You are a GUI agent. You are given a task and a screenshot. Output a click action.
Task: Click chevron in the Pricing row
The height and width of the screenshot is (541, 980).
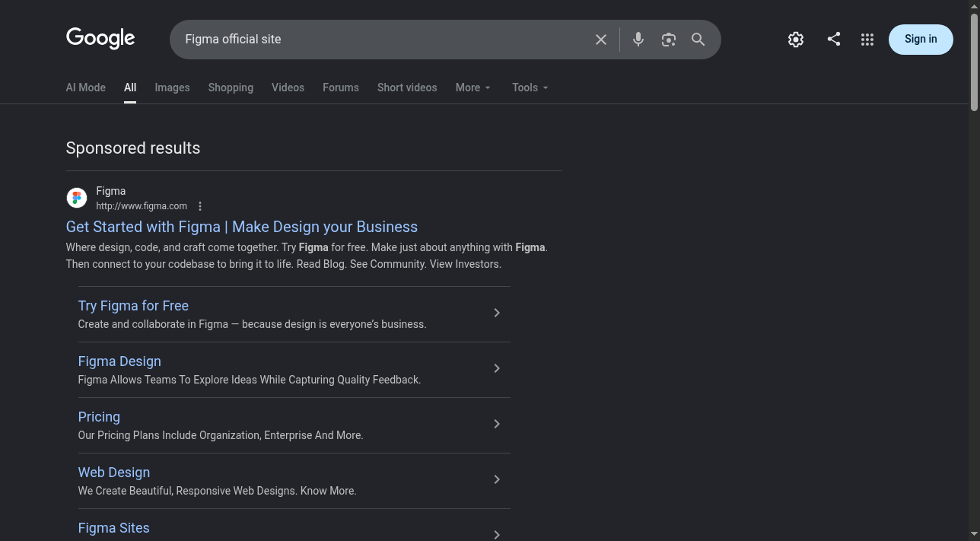(497, 424)
